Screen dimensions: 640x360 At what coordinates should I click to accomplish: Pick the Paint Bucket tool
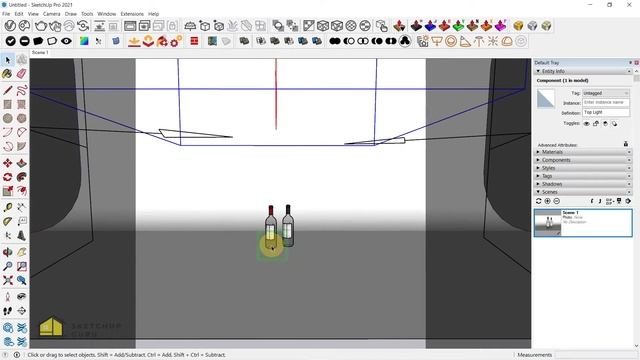(x=7, y=74)
